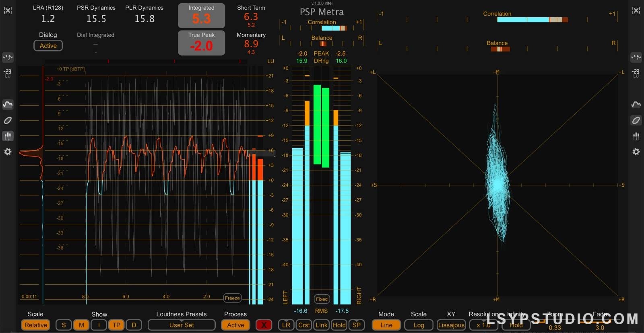The width and height of the screenshot is (644, 333).
Task: Click the left sidebar -23 LU icon
Action: [x=8, y=73]
